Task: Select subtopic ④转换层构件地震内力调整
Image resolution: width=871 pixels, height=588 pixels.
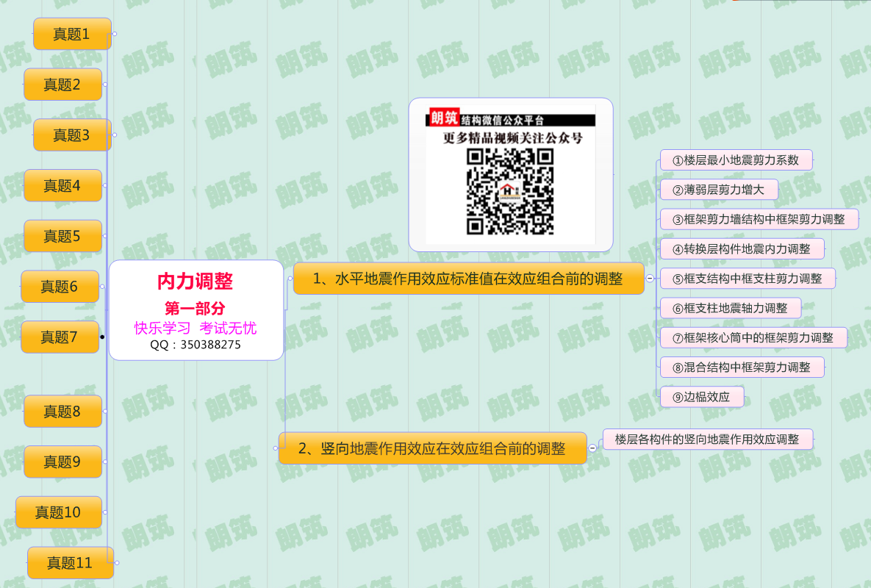Action: 742,248
